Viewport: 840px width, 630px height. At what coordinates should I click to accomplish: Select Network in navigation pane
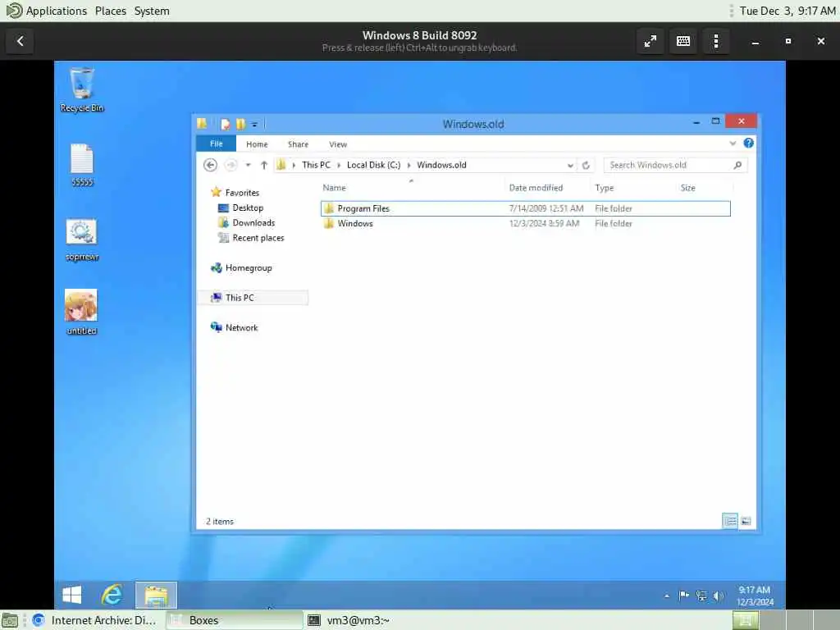click(x=242, y=328)
